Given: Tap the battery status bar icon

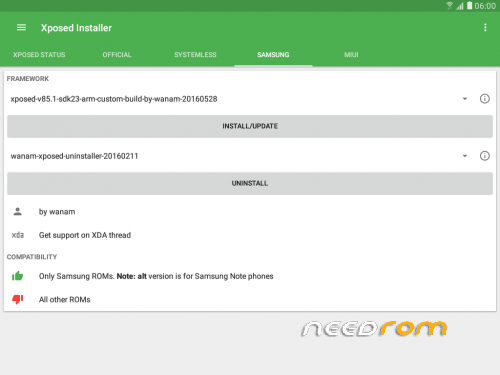Looking at the screenshot, I should point(469,6).
